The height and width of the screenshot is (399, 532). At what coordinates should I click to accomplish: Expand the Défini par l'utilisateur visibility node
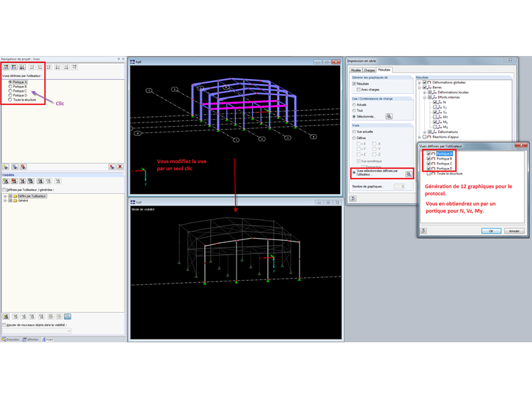[5, 196]
